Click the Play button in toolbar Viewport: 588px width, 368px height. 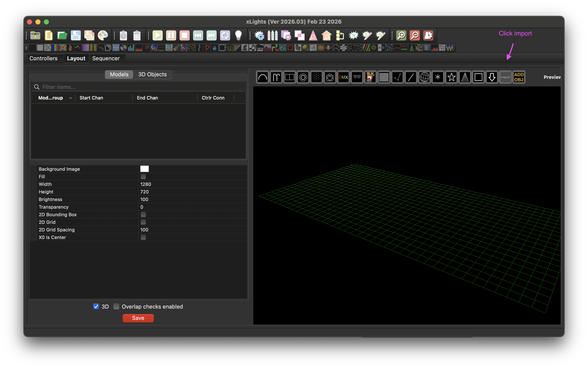point(158,36)
